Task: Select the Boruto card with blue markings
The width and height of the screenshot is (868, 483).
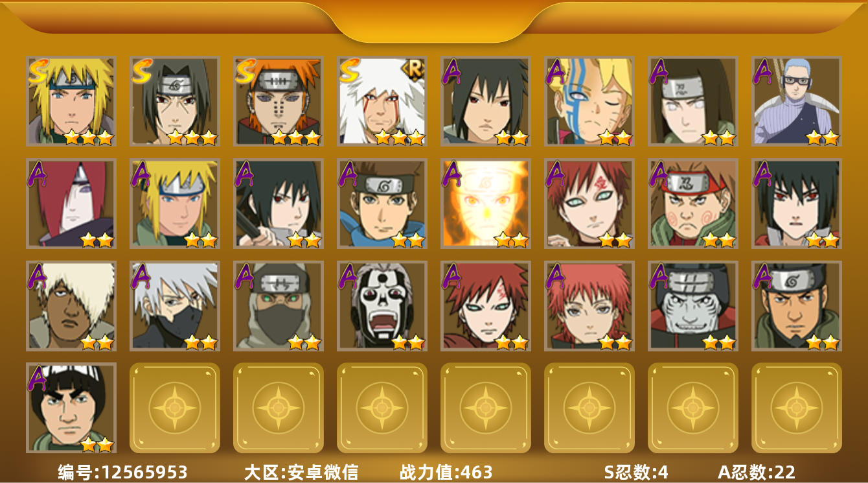Action: (x=589, y=100)
